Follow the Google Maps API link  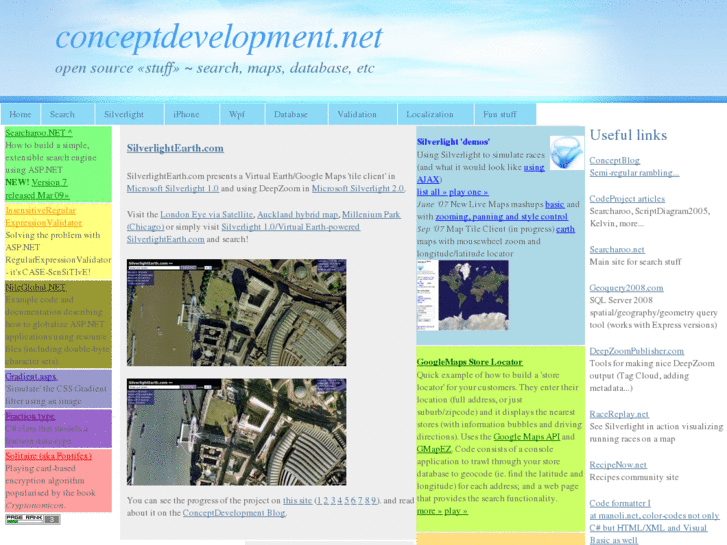click(x=526, y=437)
